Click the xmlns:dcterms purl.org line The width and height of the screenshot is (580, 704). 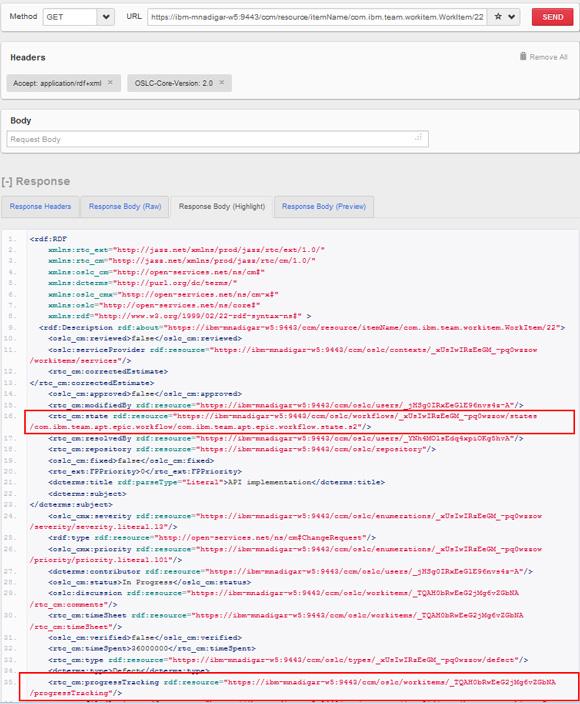coord(142,283)
